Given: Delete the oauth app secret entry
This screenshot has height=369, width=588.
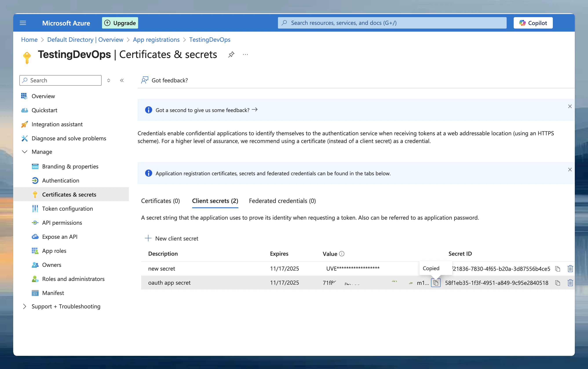Looking at the screenshot, I should [x=570, y=283].
